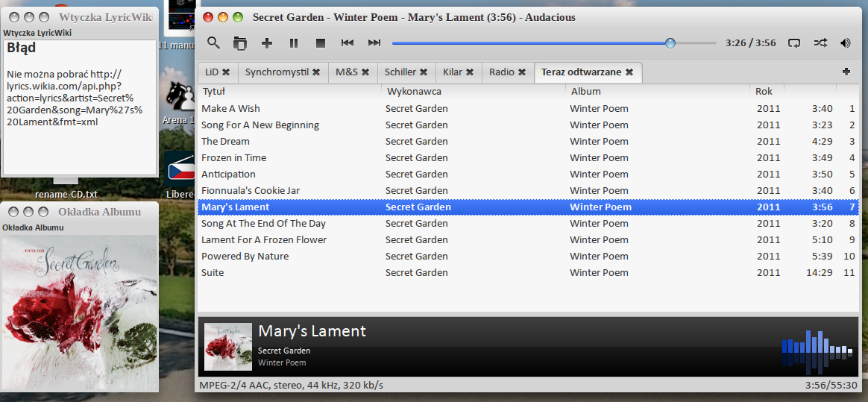Close the Okładka Albumu window
This screenshot has height=402, width=868.
pyautogui.click(x=14, y=212)
